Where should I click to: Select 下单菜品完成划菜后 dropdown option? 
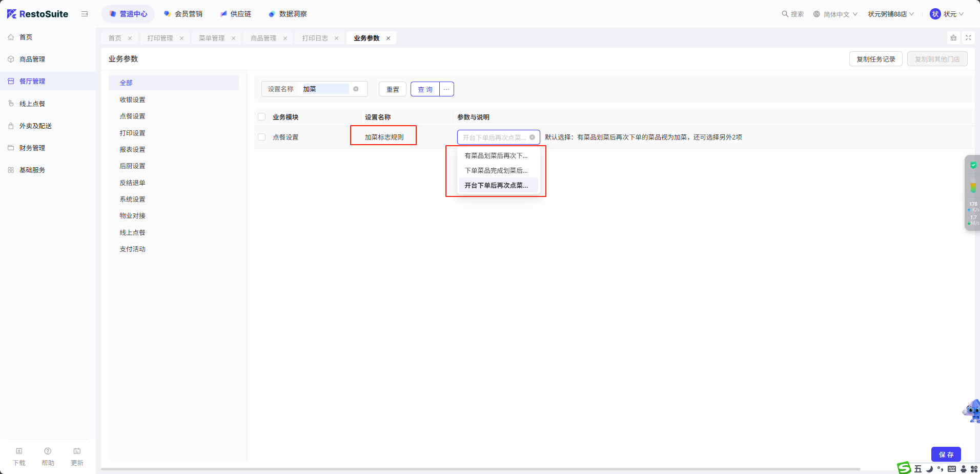tap(496, 170)
